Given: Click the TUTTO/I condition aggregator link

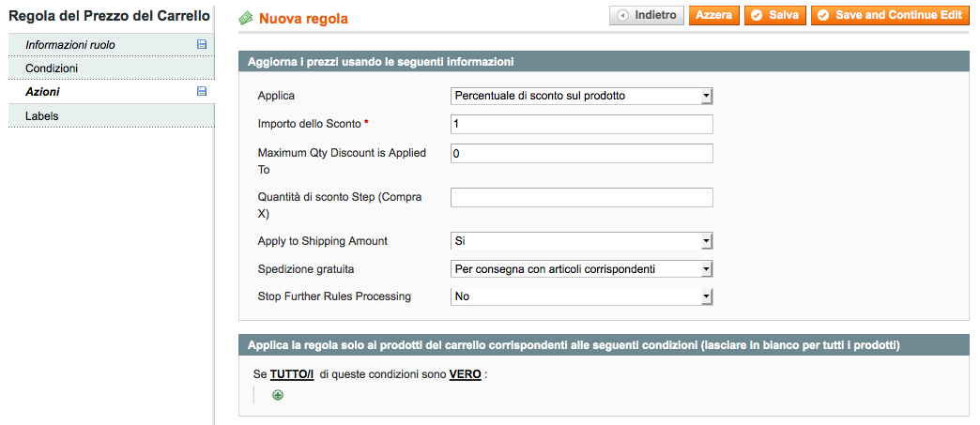Looking at the screenshot, I should click(x=292, y=373).
